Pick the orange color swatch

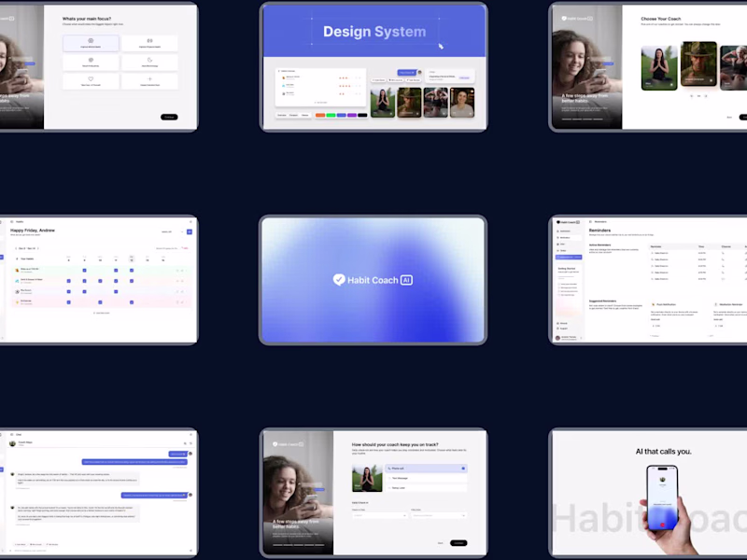pyautogui.click(x=320, y=115)
